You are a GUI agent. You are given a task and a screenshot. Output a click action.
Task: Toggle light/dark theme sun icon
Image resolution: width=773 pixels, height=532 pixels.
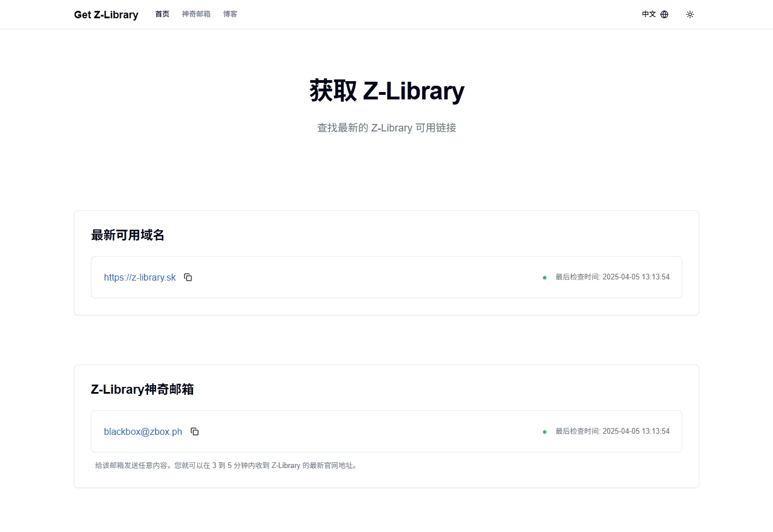tap(690, 14)
